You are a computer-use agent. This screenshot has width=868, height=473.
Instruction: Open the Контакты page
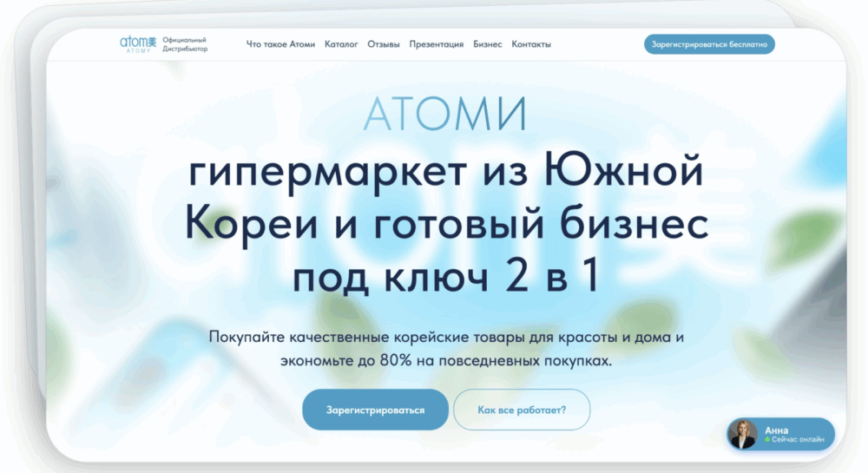coord(530,44)
